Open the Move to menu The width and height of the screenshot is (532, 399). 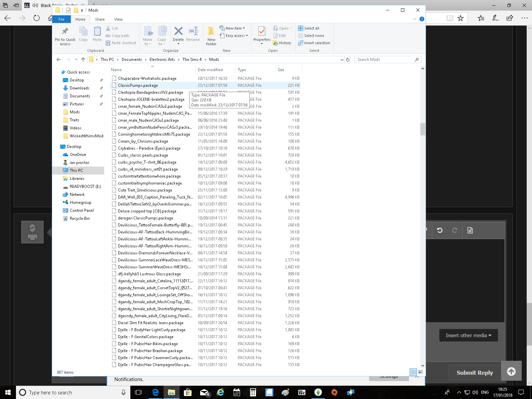point(148,36)
